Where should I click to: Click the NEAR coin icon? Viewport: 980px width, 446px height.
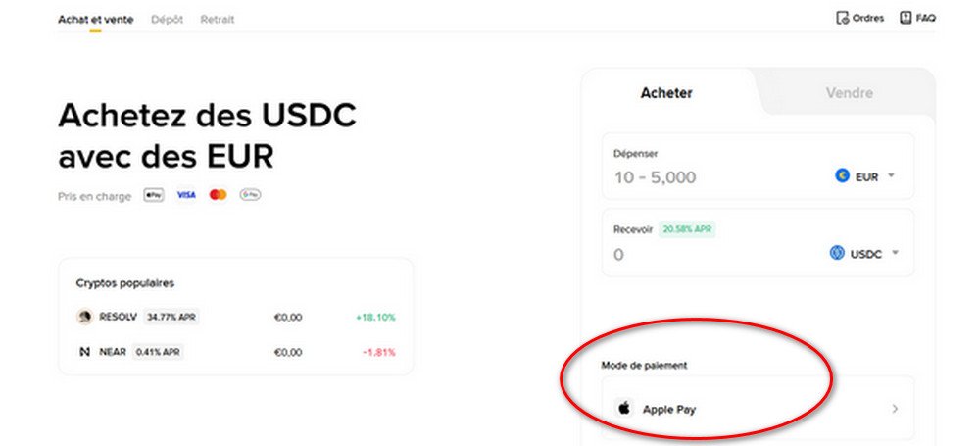point(84,351)
